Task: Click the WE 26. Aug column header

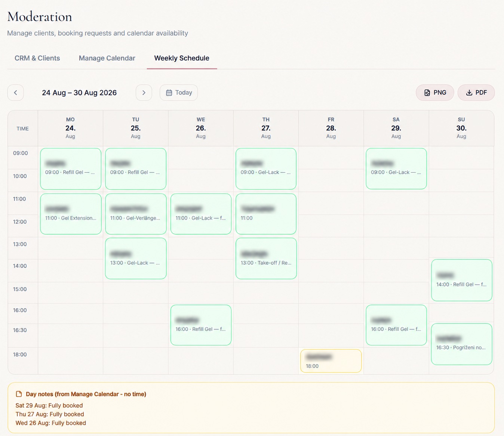Action: (201, 128)
